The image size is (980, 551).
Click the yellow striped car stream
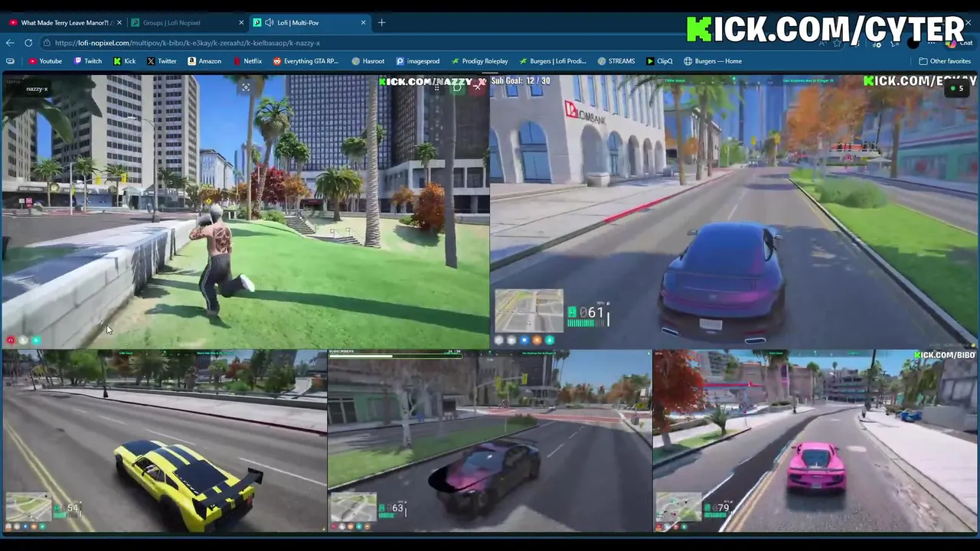click(164, 441)
